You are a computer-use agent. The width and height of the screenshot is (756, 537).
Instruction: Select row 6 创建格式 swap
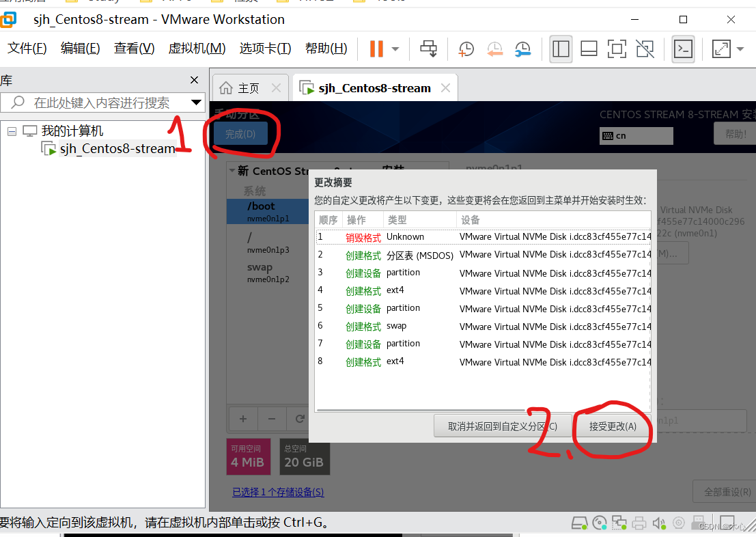(484, 326)
